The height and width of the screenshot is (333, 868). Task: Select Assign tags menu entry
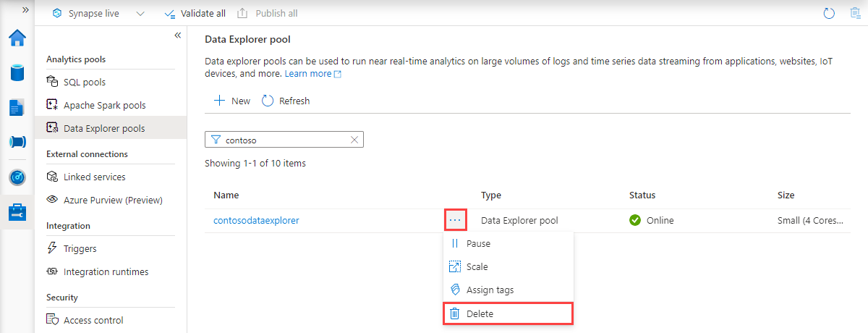coord(490,290)
